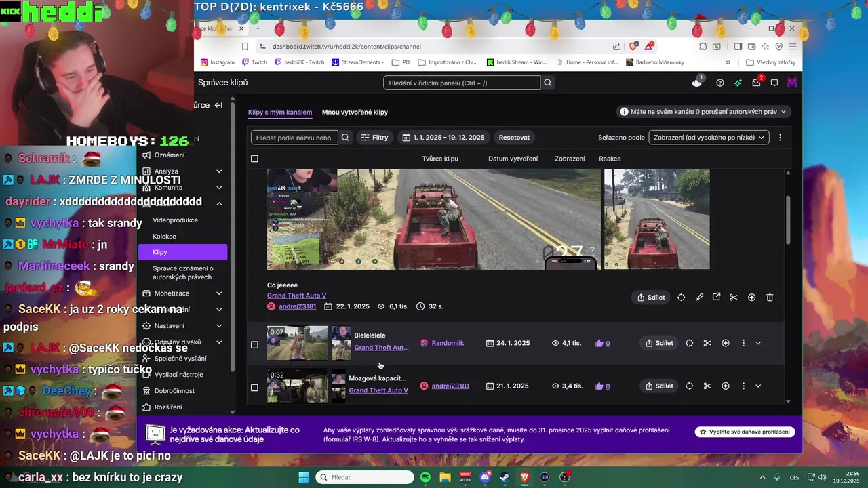
Task: Click the Filtry button
Action: coord(374,137)
